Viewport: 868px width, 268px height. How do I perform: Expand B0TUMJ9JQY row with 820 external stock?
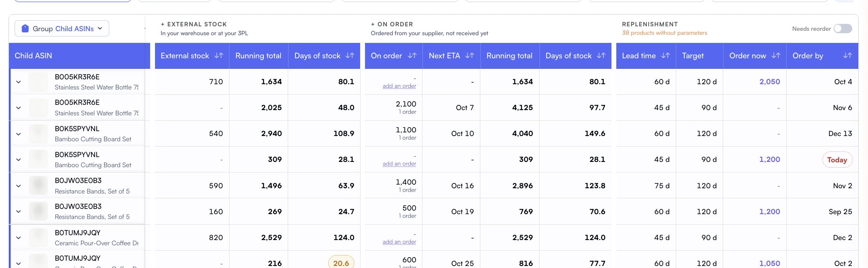point(19,238)
